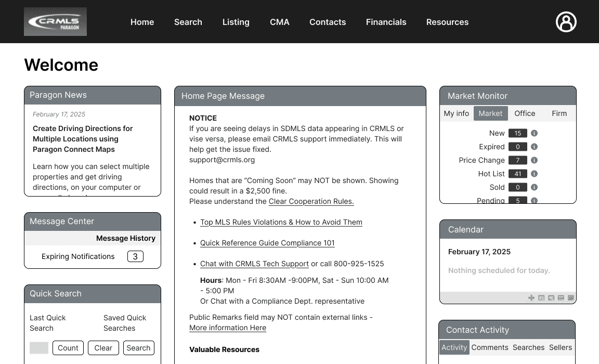Click the calendar icon right after the plus

tap(541, 298)
